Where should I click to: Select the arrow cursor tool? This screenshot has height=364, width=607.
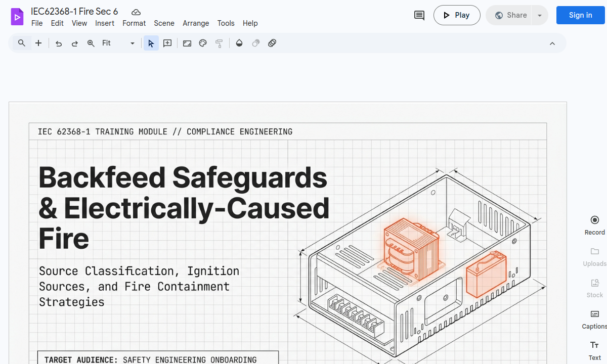click(151, 43)
